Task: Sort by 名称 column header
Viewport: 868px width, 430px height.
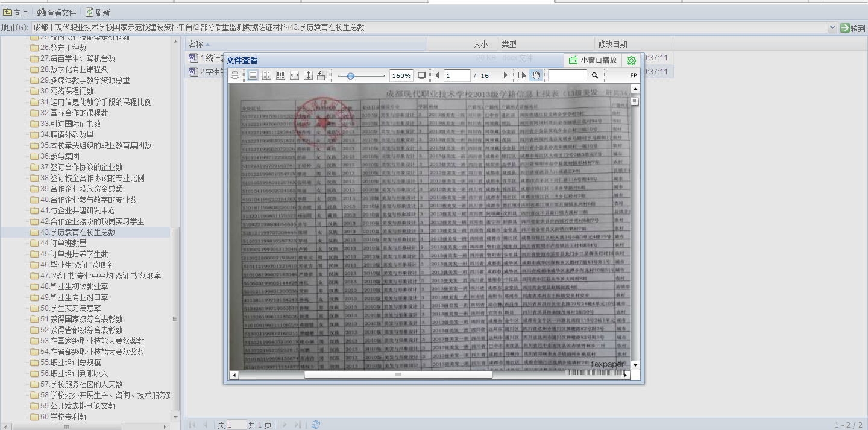Action: (x=304, y=44)
